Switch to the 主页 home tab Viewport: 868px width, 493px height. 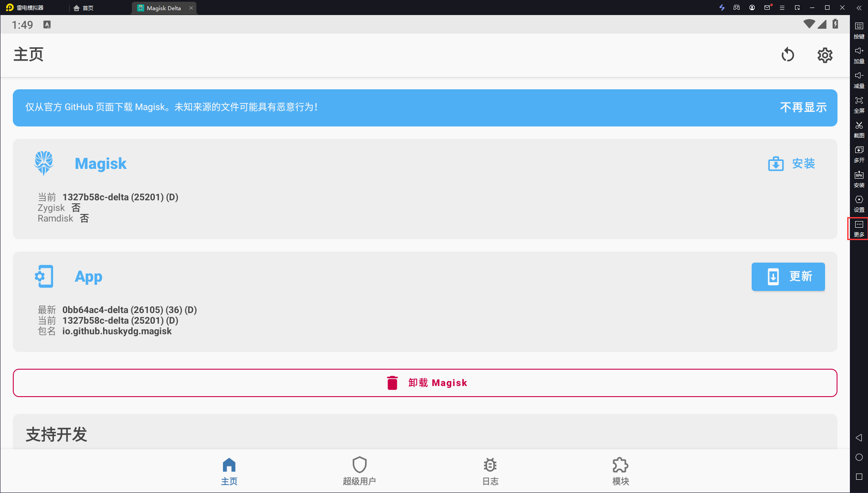click(x=229, y=472)
